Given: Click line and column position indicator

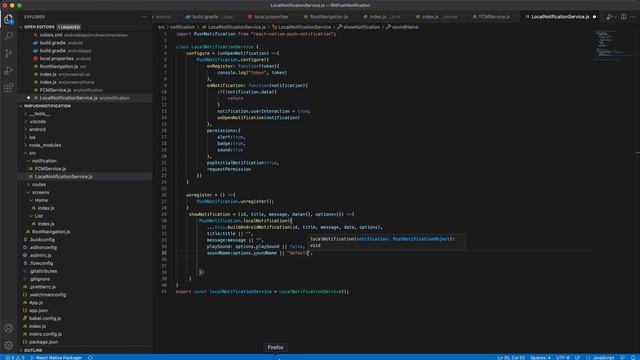Looking at the screenshot, I should tap(511, 358).
